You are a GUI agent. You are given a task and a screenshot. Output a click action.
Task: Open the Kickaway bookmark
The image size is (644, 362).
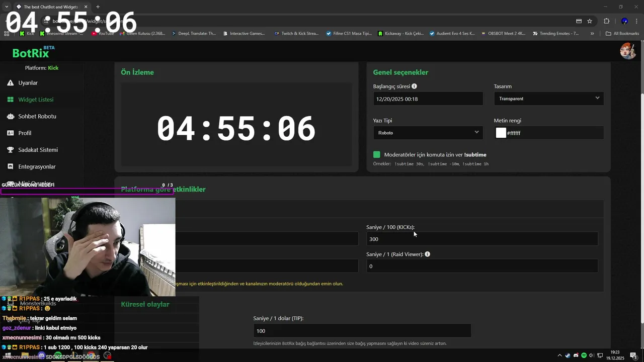[x=400, y=34]
